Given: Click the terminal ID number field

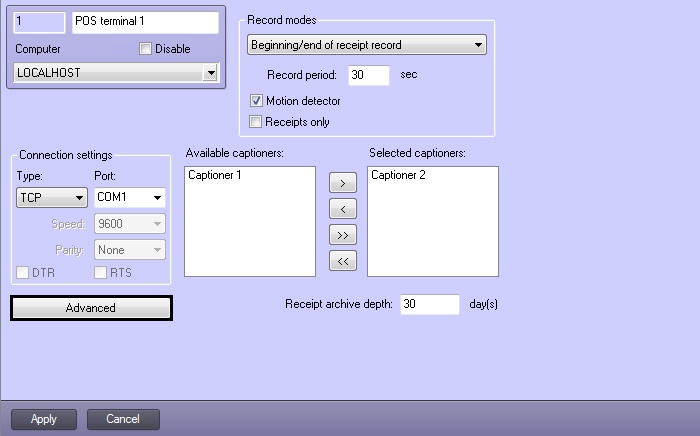Looking at the screenshot, I should pos(40,21).
